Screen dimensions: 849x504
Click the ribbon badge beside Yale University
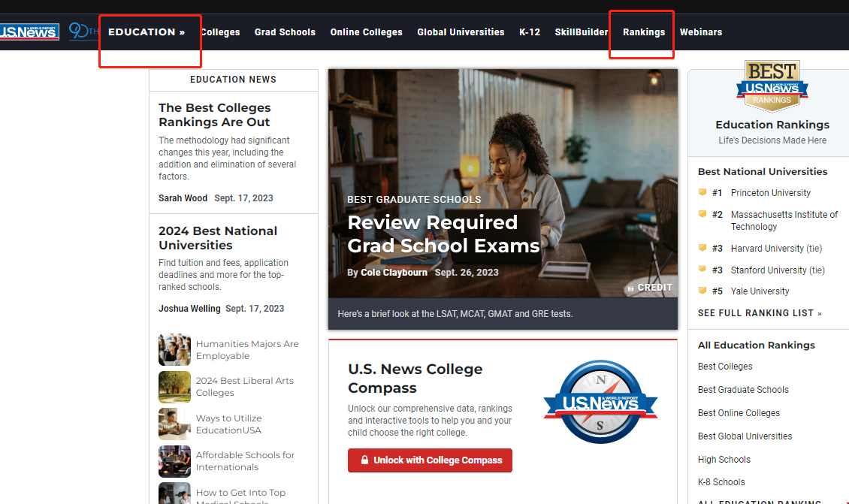click(x=702, y=291)
